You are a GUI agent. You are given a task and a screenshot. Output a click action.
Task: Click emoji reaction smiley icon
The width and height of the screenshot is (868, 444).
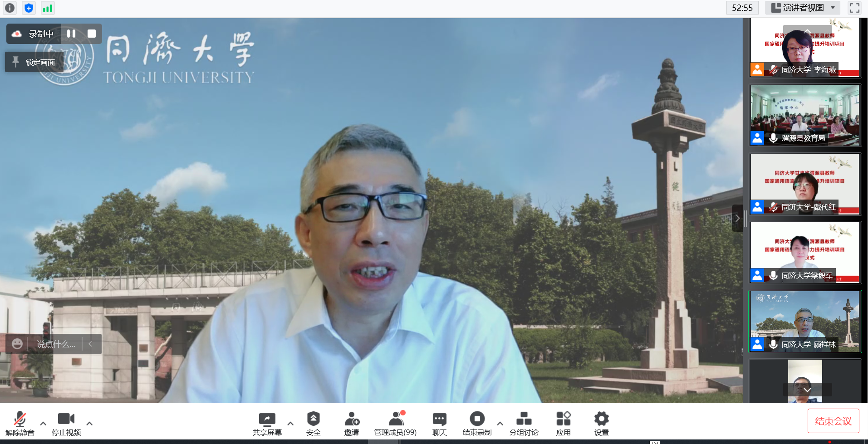[17, 344]
